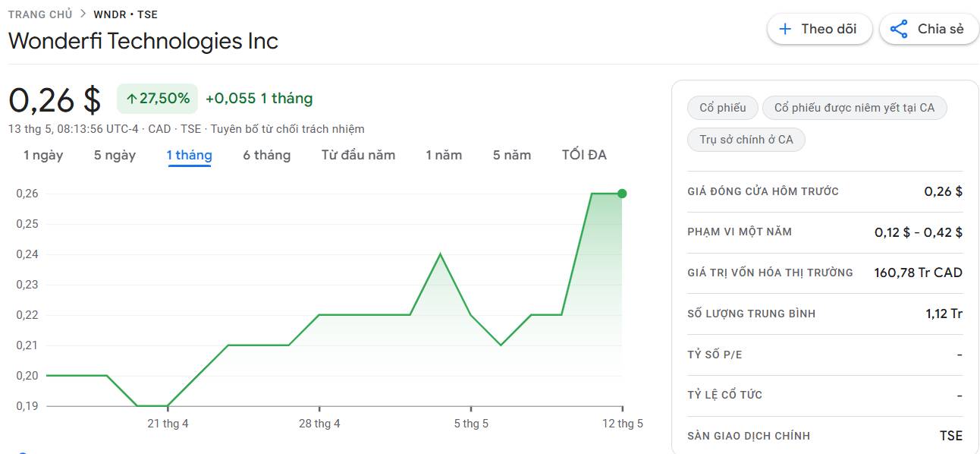Select the 1 tháng tab
Image resolution: width=980 pixels, height=454 pixels.
(x=189, y=155)
